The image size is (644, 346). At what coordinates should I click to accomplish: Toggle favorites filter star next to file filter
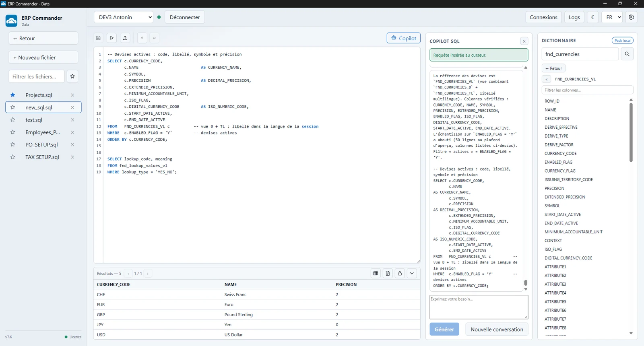pos(72,76)
